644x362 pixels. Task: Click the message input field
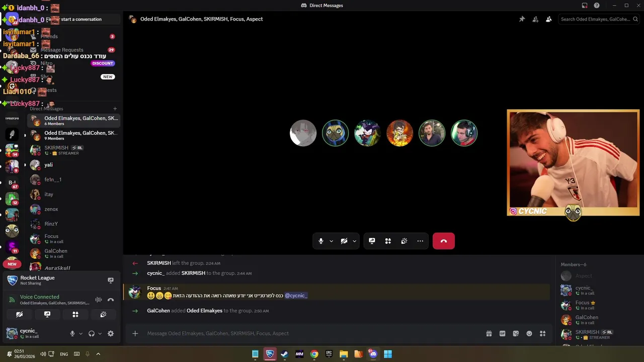(x=312, y=333)
